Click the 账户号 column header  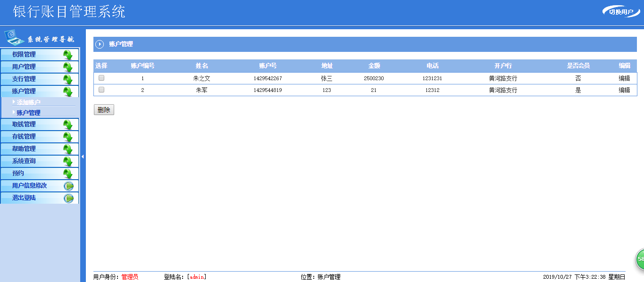click(x=268, y=66)
